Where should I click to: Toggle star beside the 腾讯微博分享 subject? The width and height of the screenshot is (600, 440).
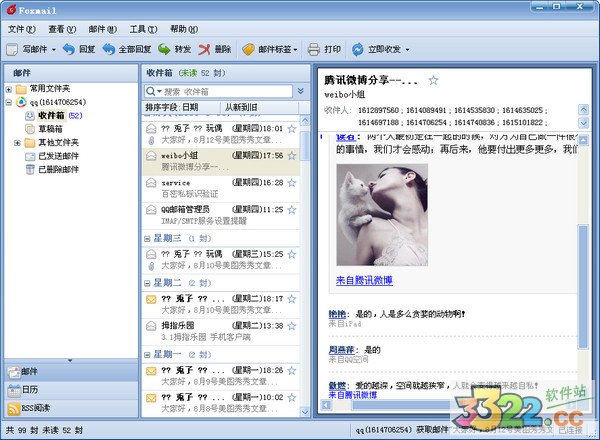click(433, 80)
